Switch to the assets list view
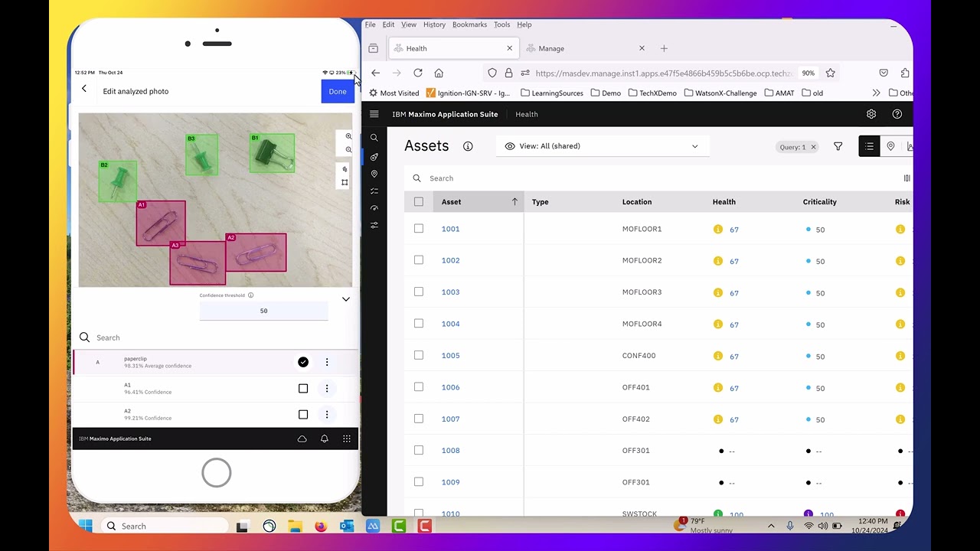980x551 pixels. [870, 146]
